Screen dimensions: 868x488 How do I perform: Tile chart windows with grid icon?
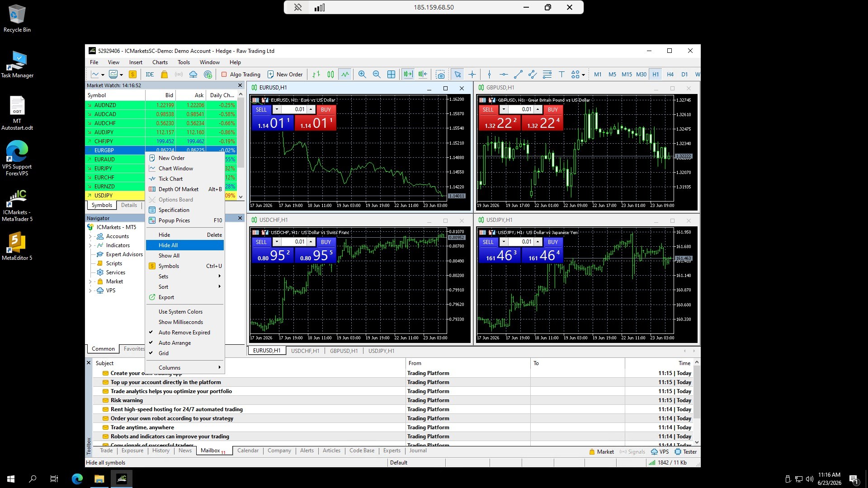pyautogui.click(x=391, y=75)
